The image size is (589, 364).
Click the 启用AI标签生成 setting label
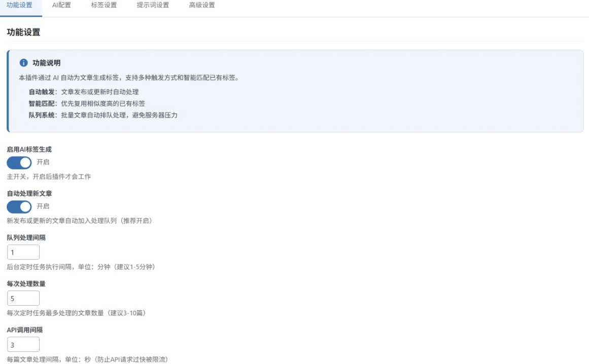tap(29, 150)
